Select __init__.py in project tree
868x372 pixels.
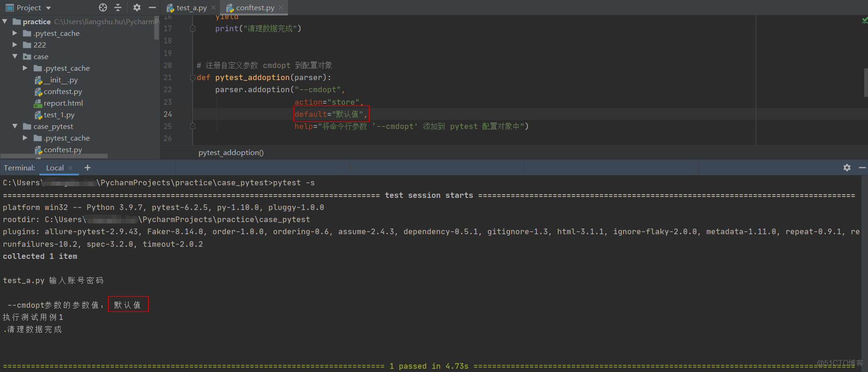(x=61, y=80)
